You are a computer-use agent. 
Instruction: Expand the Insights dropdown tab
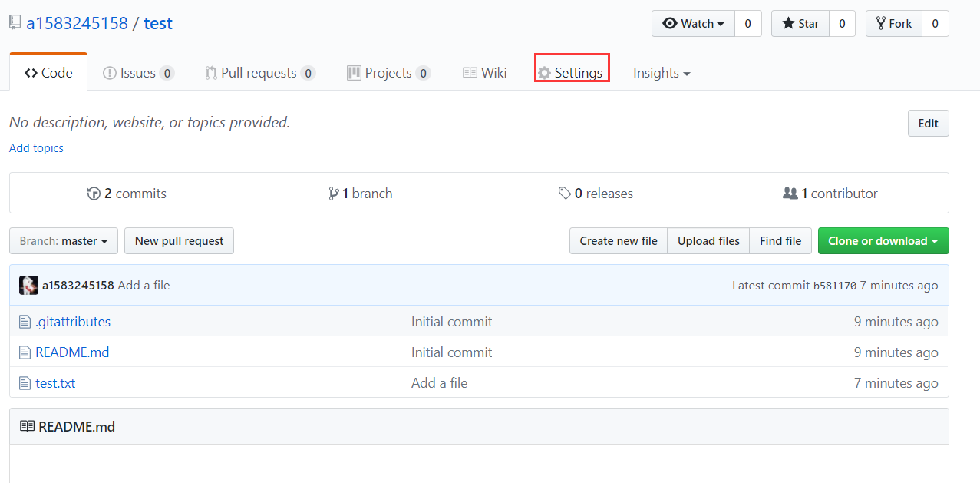coord(662,73)
